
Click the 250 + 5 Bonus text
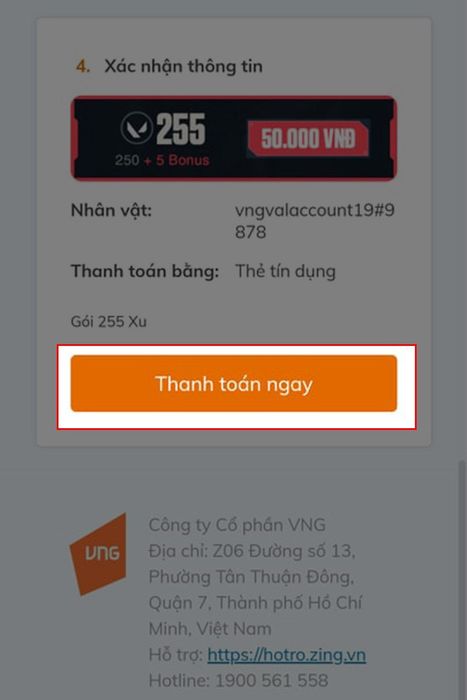click(162, 160)
